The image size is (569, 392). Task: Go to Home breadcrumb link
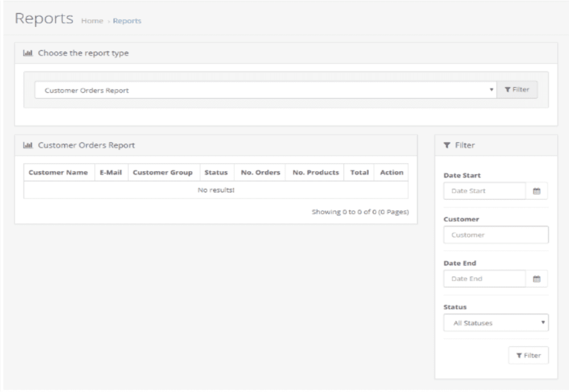click(92, 21)
